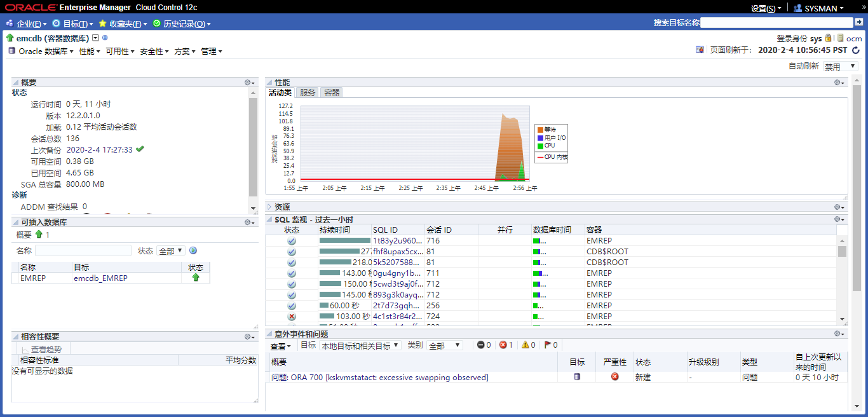Switch to the 容器 tab
The width and height of the screenshot is (868, 417).
click(332, 92)
